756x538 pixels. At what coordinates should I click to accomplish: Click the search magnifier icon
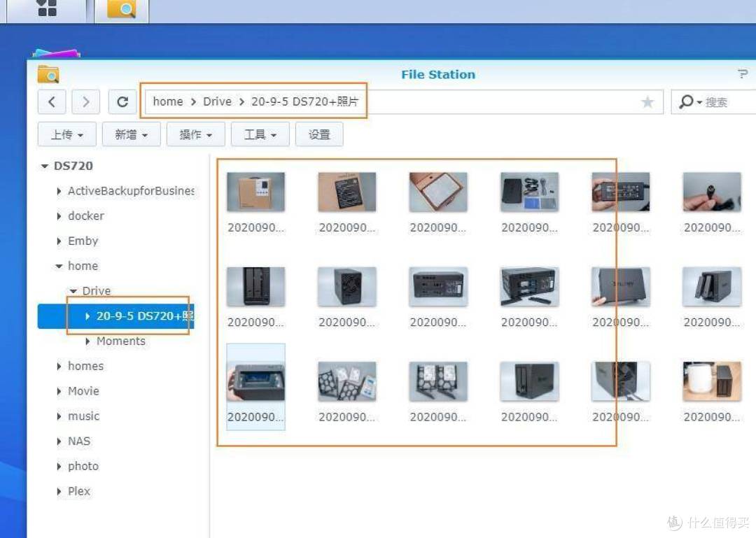pyautogui.click(x=687, y=101)
